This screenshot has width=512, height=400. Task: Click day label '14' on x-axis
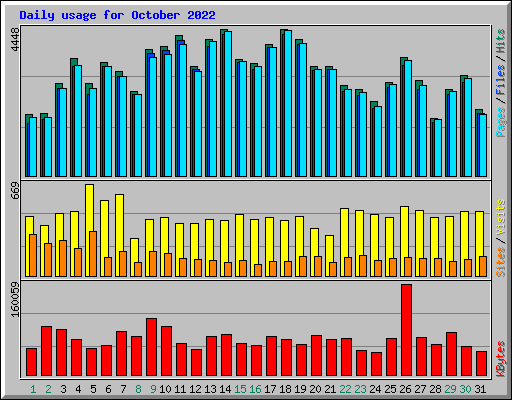(x=225, y=389)
